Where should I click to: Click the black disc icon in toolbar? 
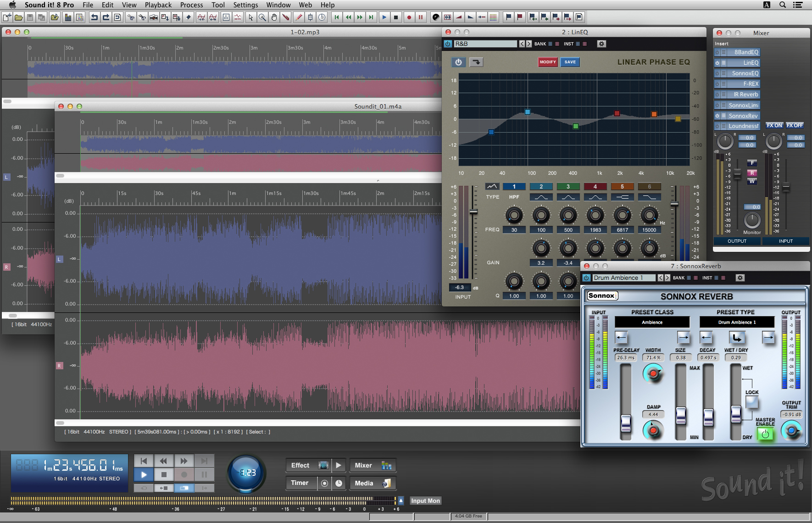click(x=435, y=17)
